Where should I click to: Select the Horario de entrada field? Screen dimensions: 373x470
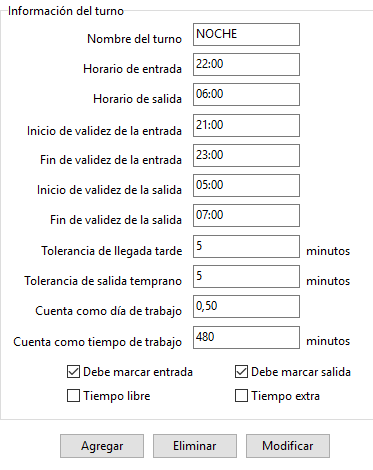(x=246, y=64)
